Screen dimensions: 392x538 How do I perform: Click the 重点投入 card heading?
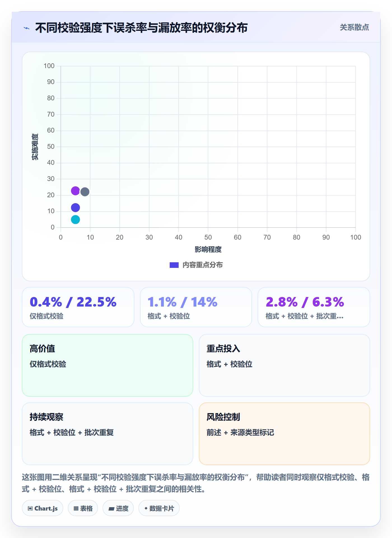point(223,349)
